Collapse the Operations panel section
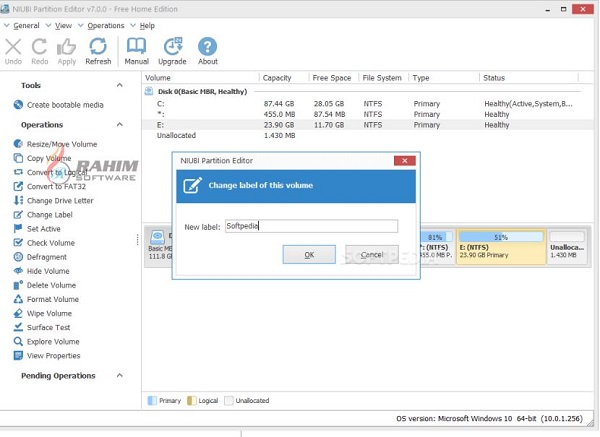 [x=120, y=125]
